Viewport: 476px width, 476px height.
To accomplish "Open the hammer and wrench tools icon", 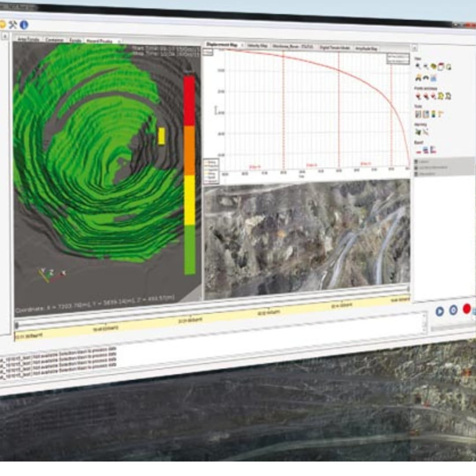I will coord(13,25).
